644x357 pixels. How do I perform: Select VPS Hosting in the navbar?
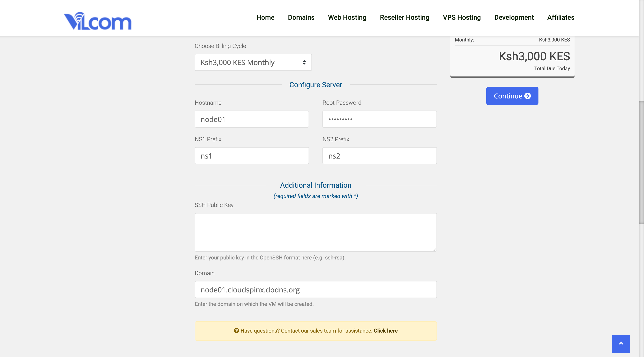[462, 17]
